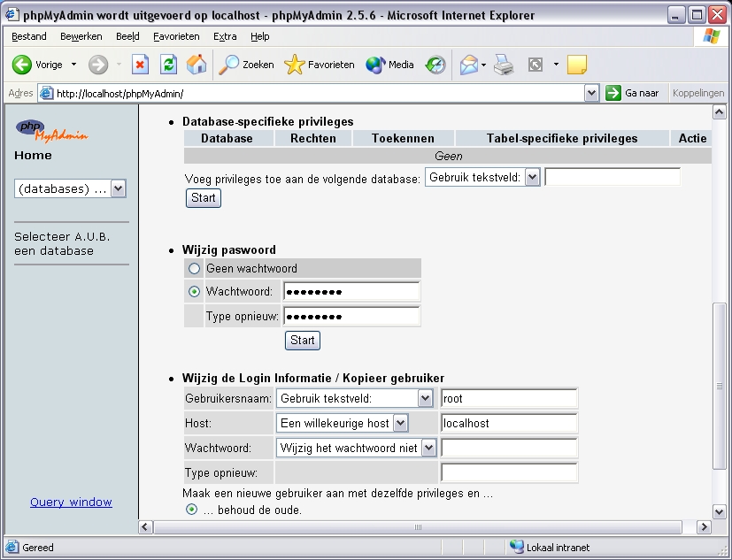Screen dimensions: 732x560
Task: Print the page with the printer icon
Action: (x=504, y=65)
